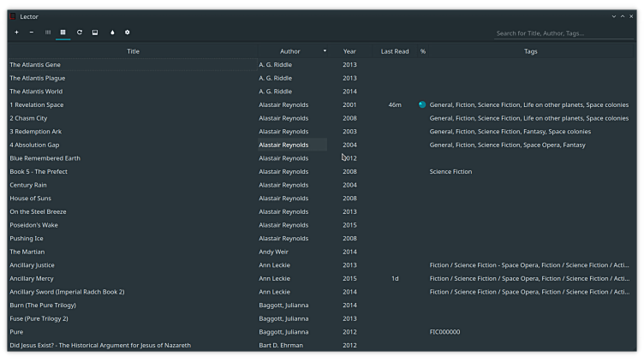Open the droplet color icon
This screenshot has height=362, width=644.
tap(112, 33)
